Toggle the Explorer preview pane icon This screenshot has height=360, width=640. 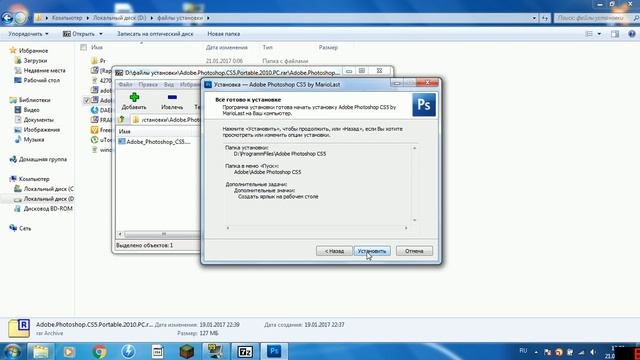click(615, 34)
